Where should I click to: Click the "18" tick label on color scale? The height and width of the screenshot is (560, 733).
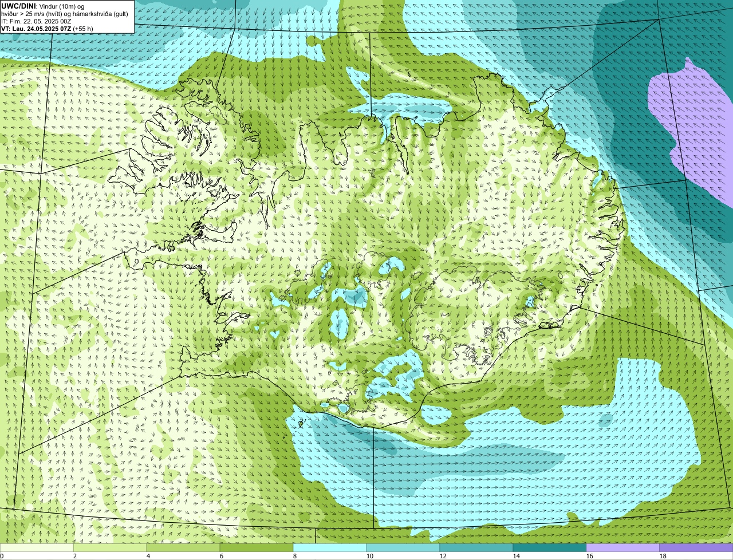click(x=663, y=556)
